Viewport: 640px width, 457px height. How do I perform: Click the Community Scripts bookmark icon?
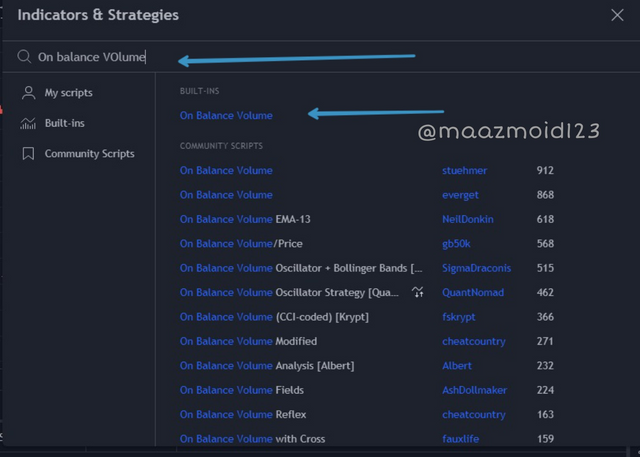coord(28,154)
